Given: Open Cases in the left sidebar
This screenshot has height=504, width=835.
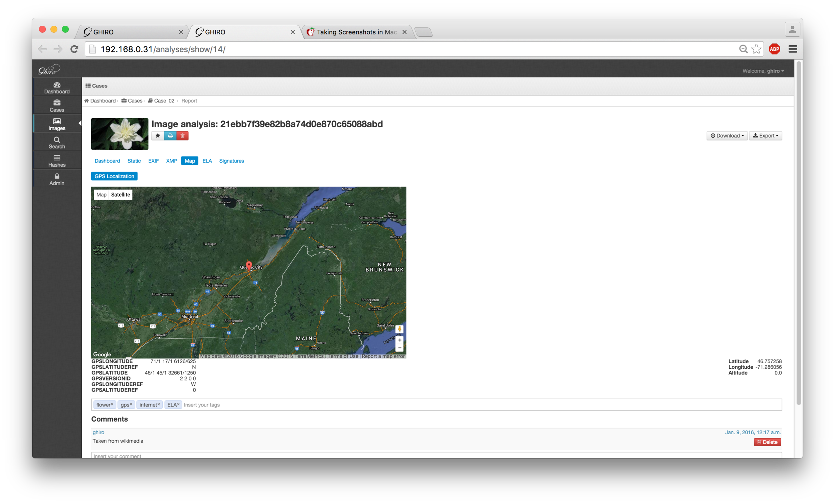Looking at the screenshot, I should (56, 106).
